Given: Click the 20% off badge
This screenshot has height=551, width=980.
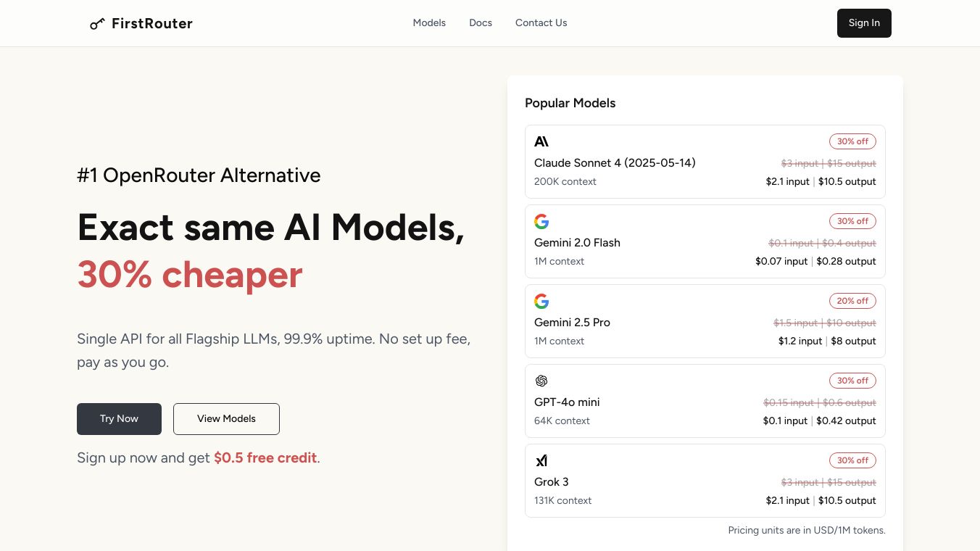Looking at the screenshot, I should 852,301.
